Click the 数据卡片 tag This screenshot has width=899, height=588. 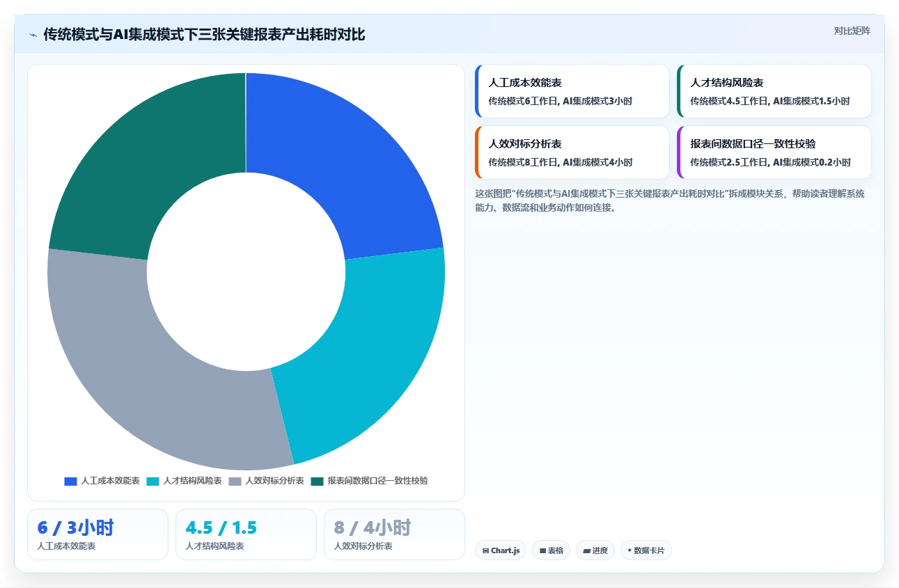point(646,550)
